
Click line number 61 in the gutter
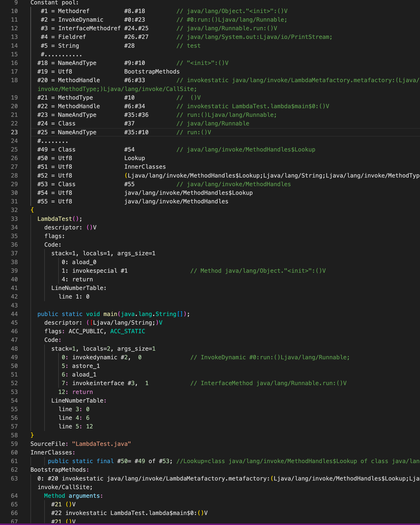(14, 461)
